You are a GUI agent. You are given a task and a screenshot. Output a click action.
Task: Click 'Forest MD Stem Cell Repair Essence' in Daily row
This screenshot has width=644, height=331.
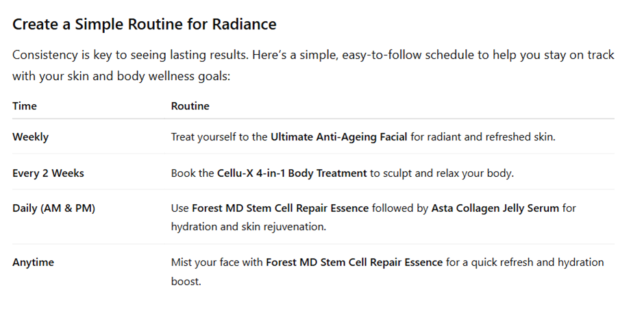(280, 208)
